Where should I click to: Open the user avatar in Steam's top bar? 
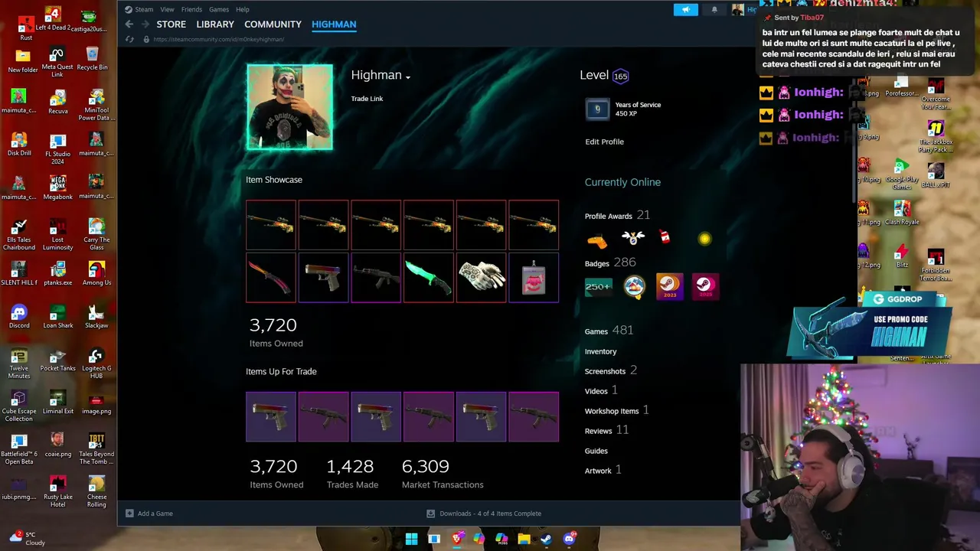(737, 9)
